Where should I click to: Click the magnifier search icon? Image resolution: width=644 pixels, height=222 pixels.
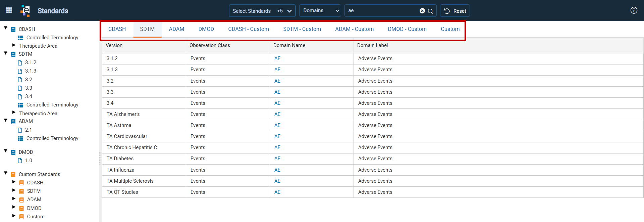(431, 11)
